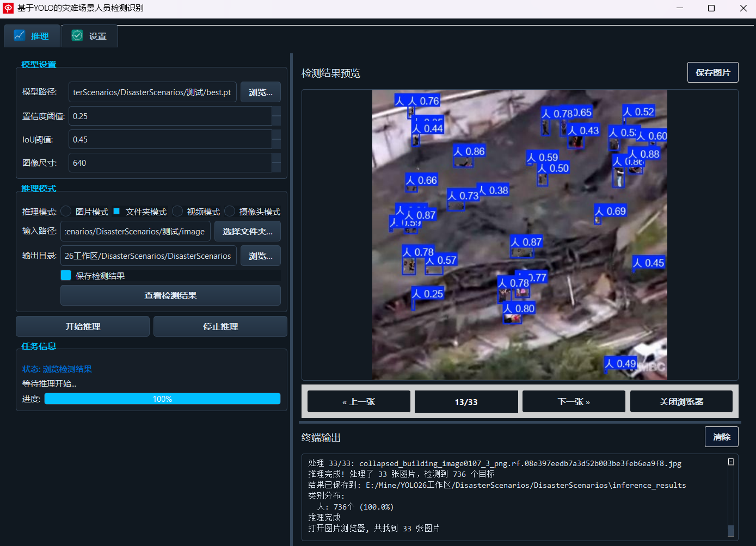This screenshot has height=546, width=756.
Task: Click the terminal output text area
Action: click(520, 497)
